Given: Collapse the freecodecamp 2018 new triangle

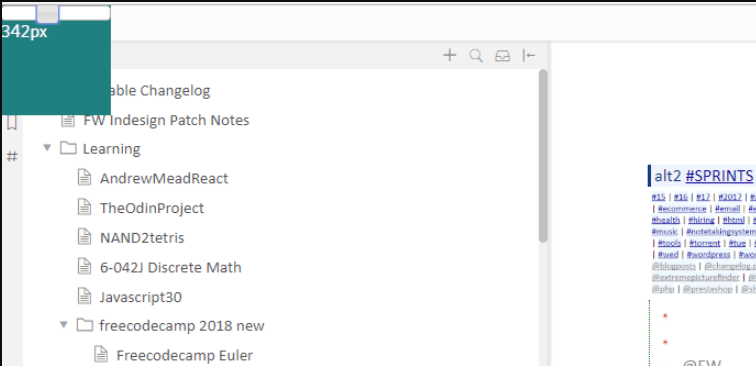Looking at the screenshot, I should 64,325.
